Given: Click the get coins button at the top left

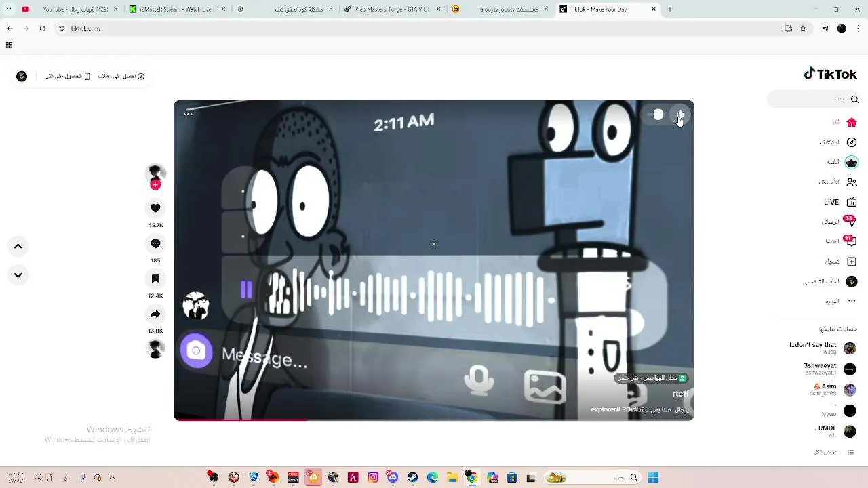Looking at the screenshot, I should coord(121,76).
